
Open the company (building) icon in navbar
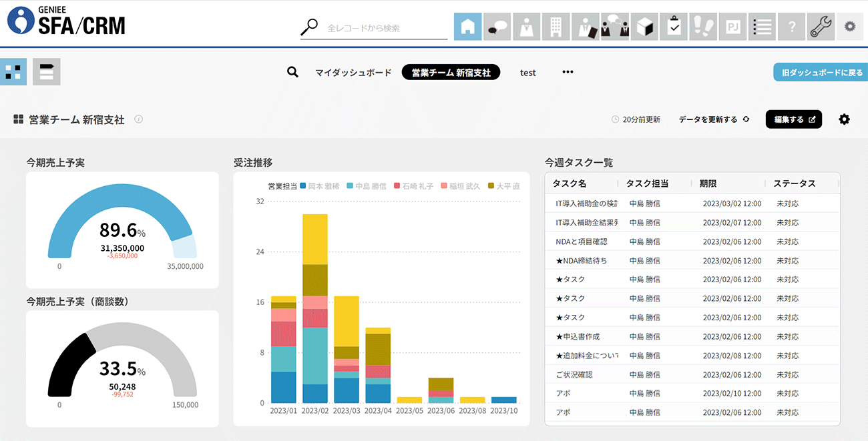556,26
